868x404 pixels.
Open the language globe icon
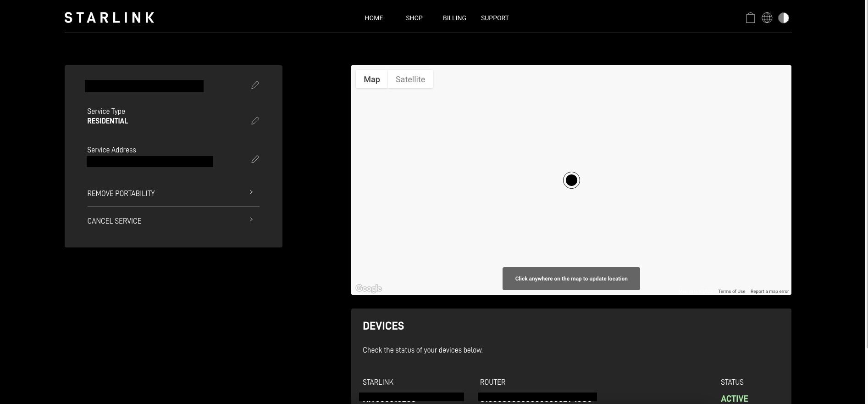click(x=767, y=18)
